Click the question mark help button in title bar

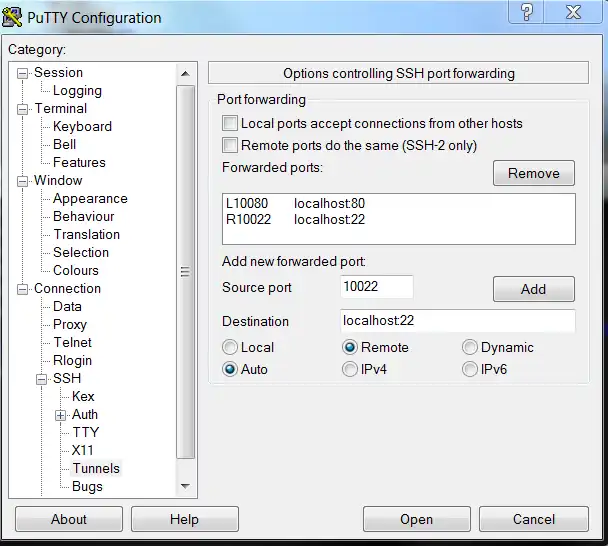[x=526, y=12]
